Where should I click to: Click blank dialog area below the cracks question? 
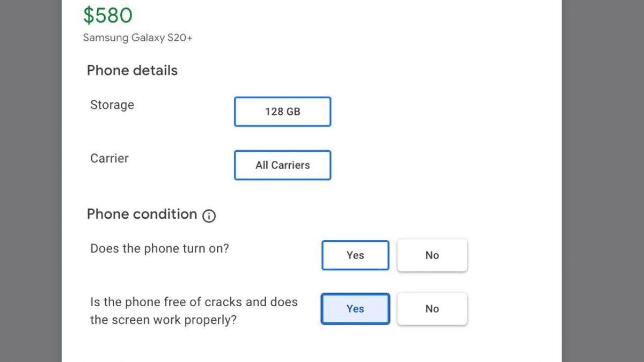pos(311,346)
